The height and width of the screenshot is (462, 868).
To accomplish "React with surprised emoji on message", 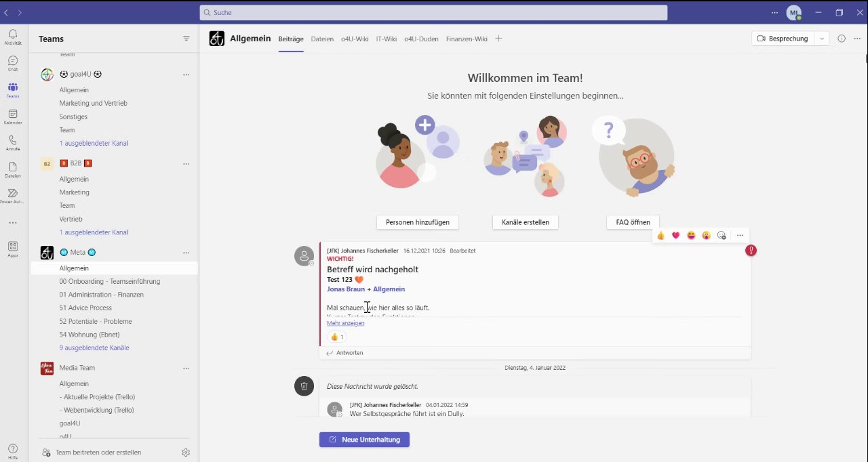I will pos(706,235).
